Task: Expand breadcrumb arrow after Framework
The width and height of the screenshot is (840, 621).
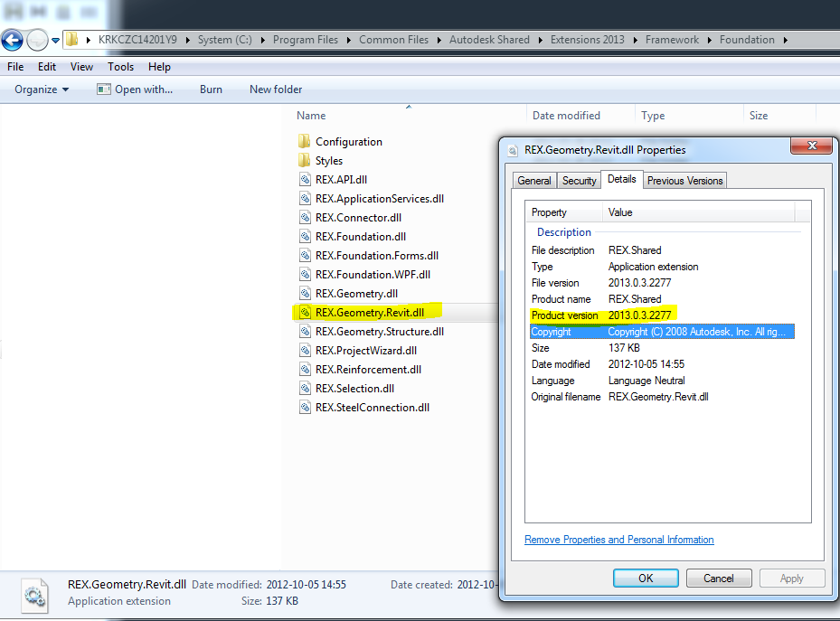Action: tap(709, 40)
